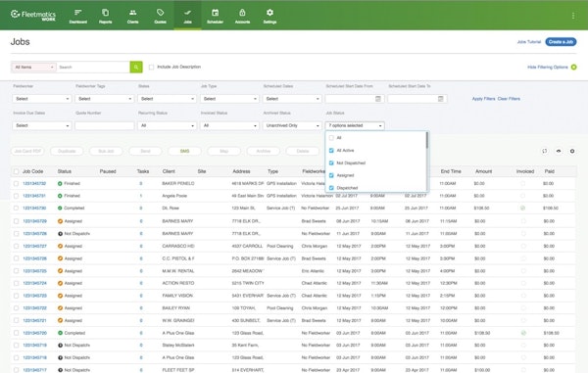Open the Dashboard section
The image size is (588, 373).
coord(78,17)
